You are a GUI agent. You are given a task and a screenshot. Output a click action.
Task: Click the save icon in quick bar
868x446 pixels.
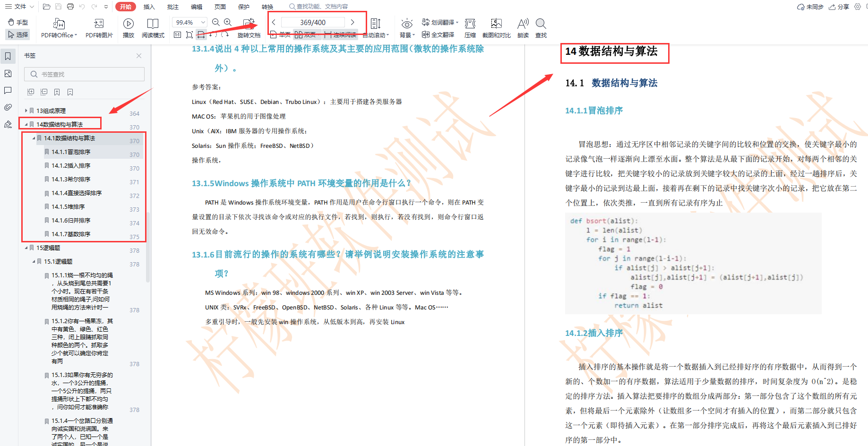point(59,7)
